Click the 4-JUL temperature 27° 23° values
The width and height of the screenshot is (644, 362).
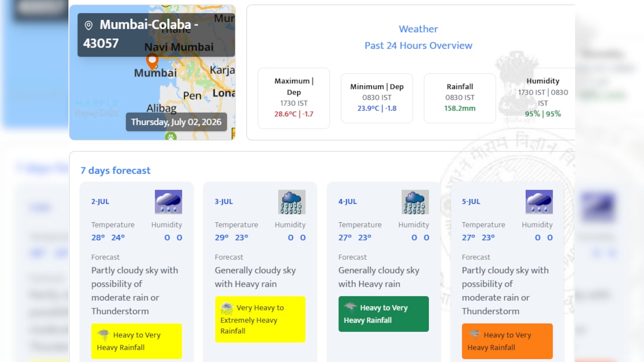tap(355, 238)
